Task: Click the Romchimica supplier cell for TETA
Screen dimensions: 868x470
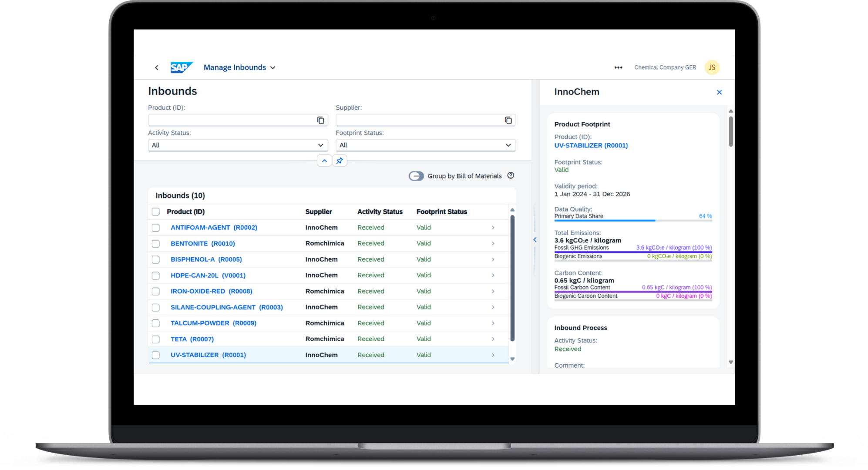Action: 324,339
